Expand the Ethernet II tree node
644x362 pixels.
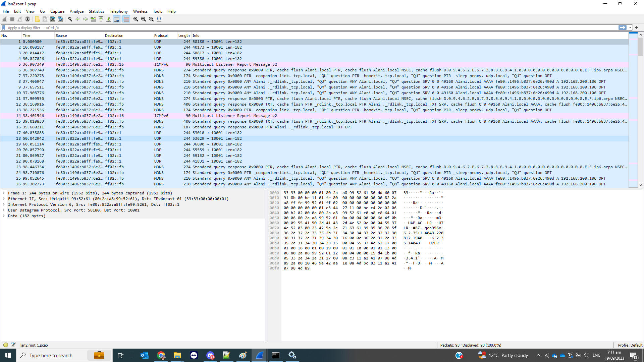(4, 199)
